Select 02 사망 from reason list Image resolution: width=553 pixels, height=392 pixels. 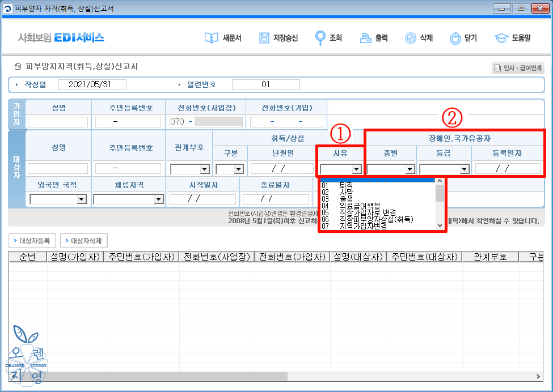point(378,192)
